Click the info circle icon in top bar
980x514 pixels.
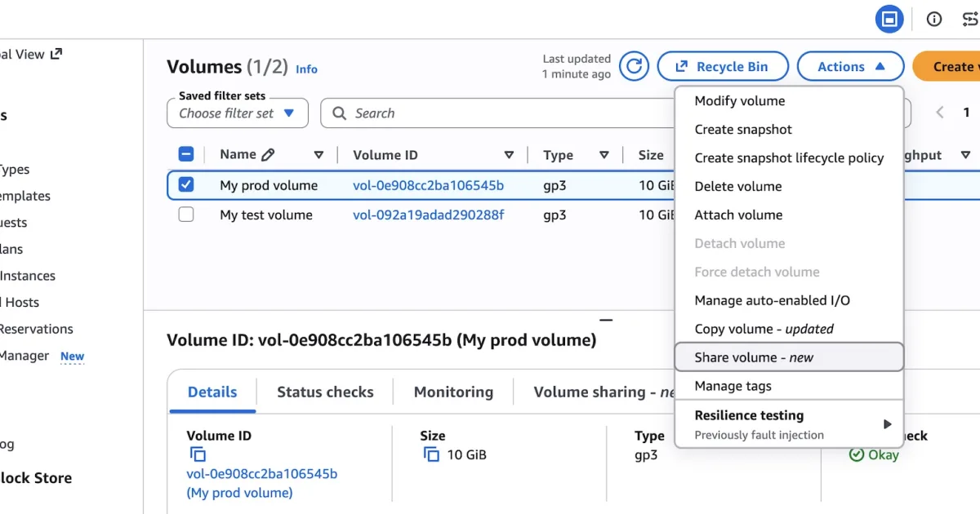click(934, 19)
